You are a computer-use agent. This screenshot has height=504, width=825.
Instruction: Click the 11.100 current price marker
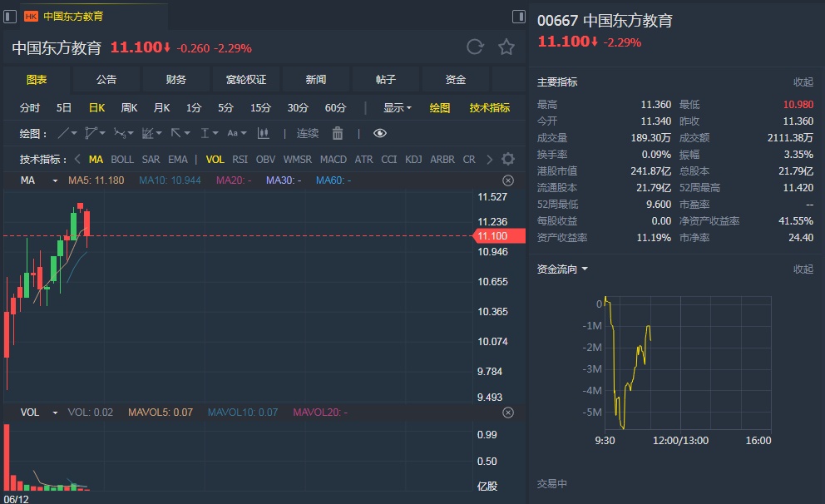pos(499,235)
